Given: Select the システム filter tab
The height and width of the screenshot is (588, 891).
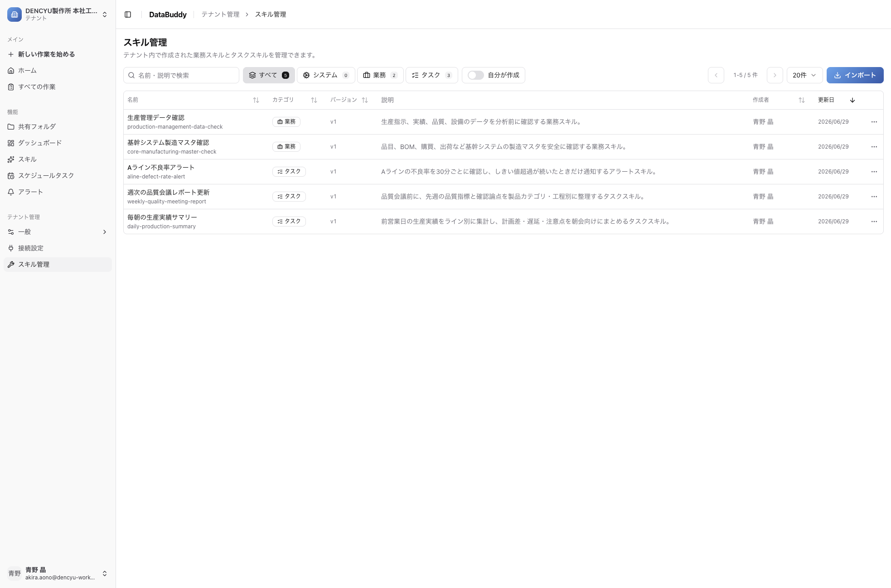Looking at the screenshot, I should pyautogui.click(x=326, y=75).
